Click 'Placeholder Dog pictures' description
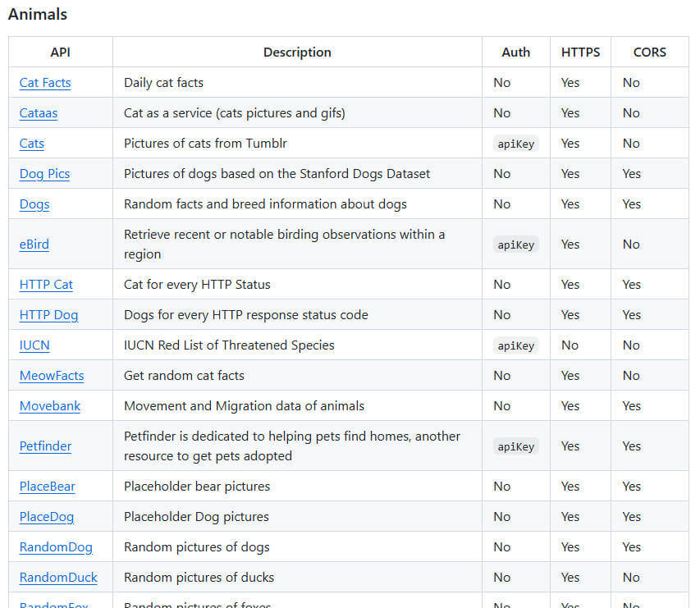The image size is (700, 608). pyautogui.click(x=196, y=516)
